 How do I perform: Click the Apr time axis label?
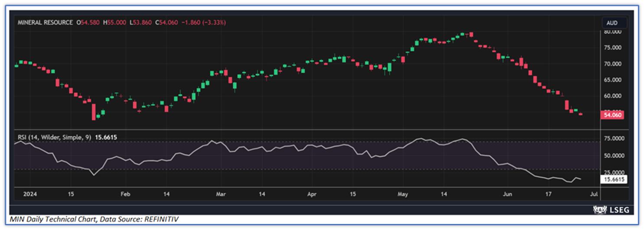tap(312, 194)
